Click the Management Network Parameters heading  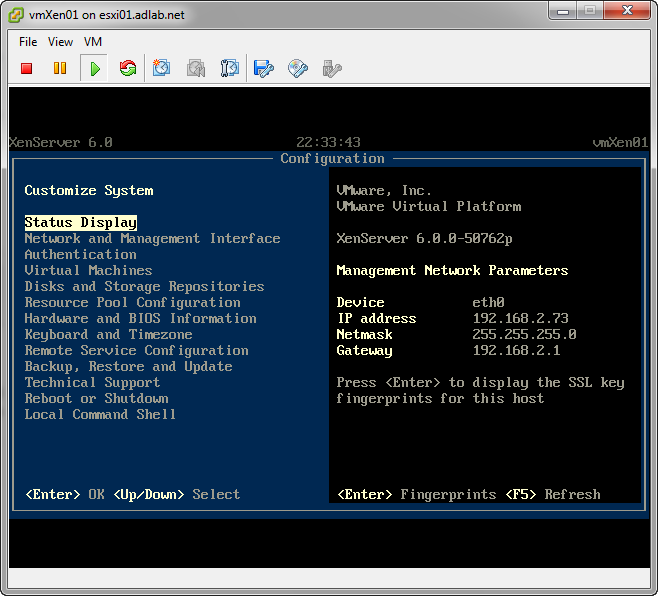[x=452, y=270]
